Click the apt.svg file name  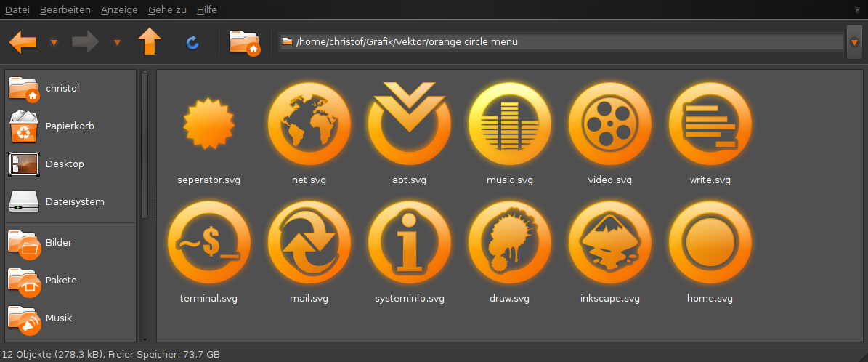point(409,180)
